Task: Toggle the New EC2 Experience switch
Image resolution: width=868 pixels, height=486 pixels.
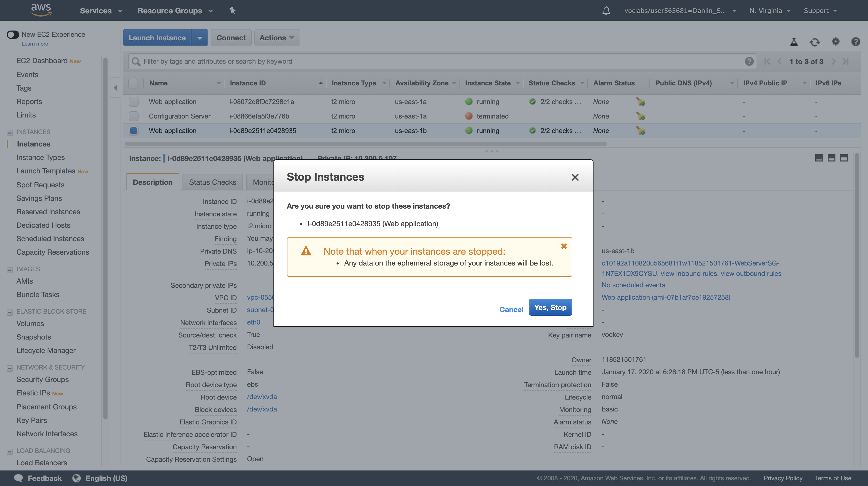Action: click(x=13, y=34)
